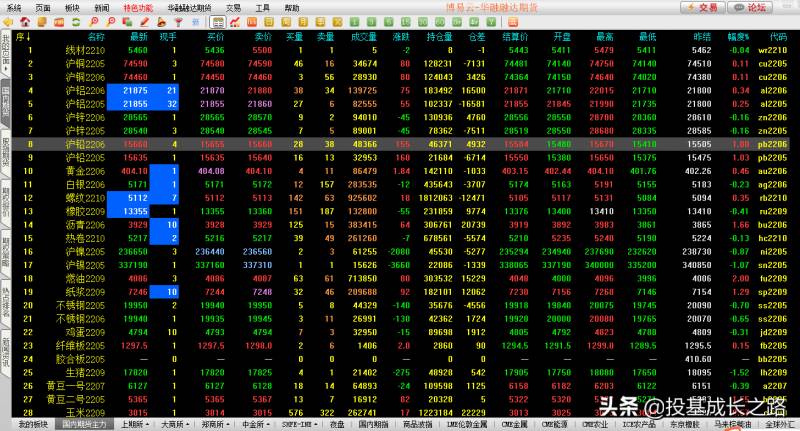The width and height of the screenshot is (800, 431).
Task: Select the 沪铜2205 row
Action: tap(401, 64)
